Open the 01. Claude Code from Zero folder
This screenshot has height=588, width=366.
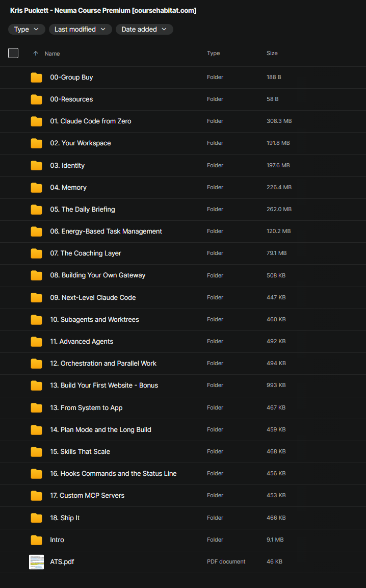(91, 121)
